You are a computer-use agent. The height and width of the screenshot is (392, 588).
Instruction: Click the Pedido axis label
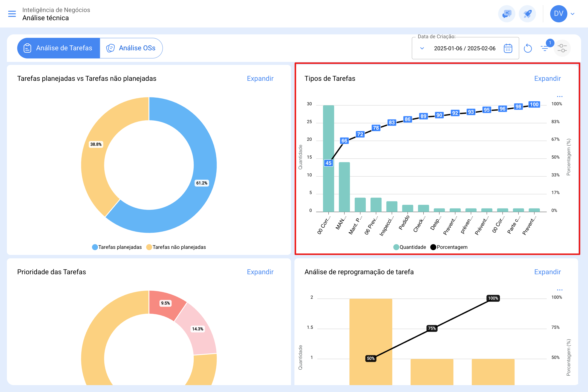pos(404,223)
